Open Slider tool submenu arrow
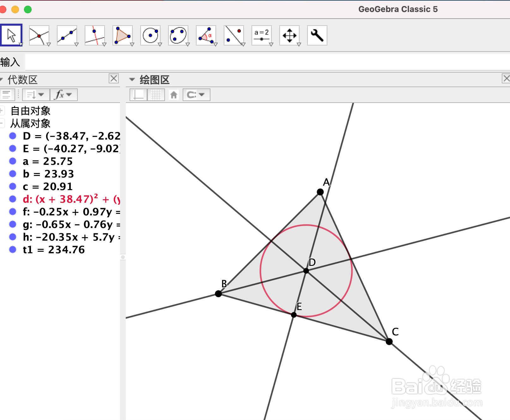This screenshot has width=510, height=420. point(271,45)
